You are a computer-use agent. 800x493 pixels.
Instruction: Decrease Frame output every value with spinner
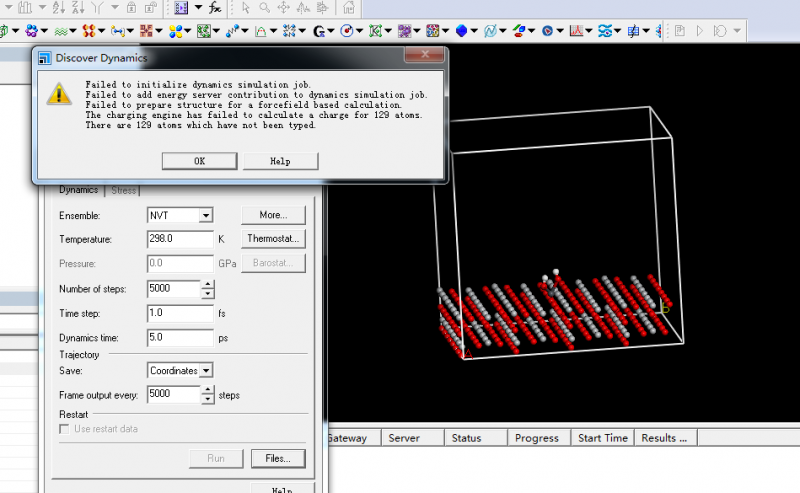pos(208,399)
